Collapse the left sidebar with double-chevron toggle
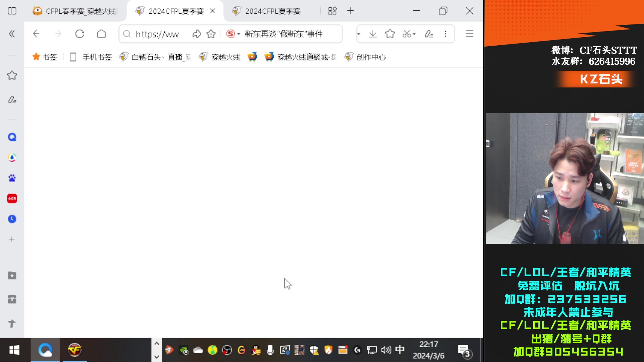Screen dimensions: 644x362 [x=12, y=34]
